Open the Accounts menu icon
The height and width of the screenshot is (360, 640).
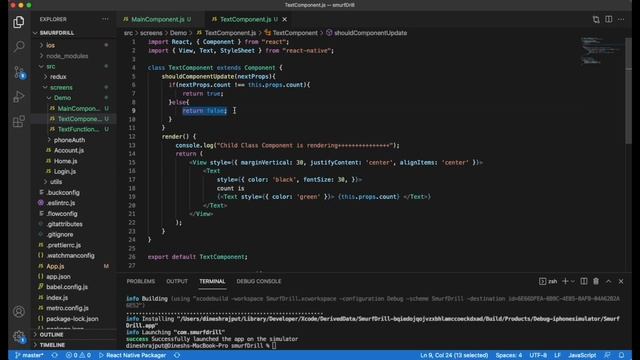coord(18,312)
